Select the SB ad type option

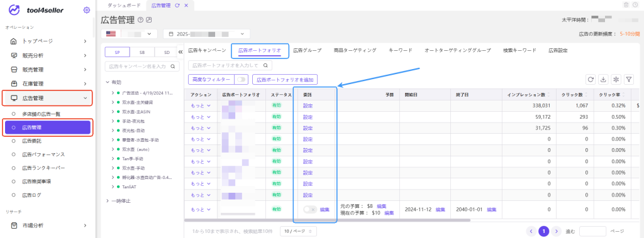coord(142,52)
